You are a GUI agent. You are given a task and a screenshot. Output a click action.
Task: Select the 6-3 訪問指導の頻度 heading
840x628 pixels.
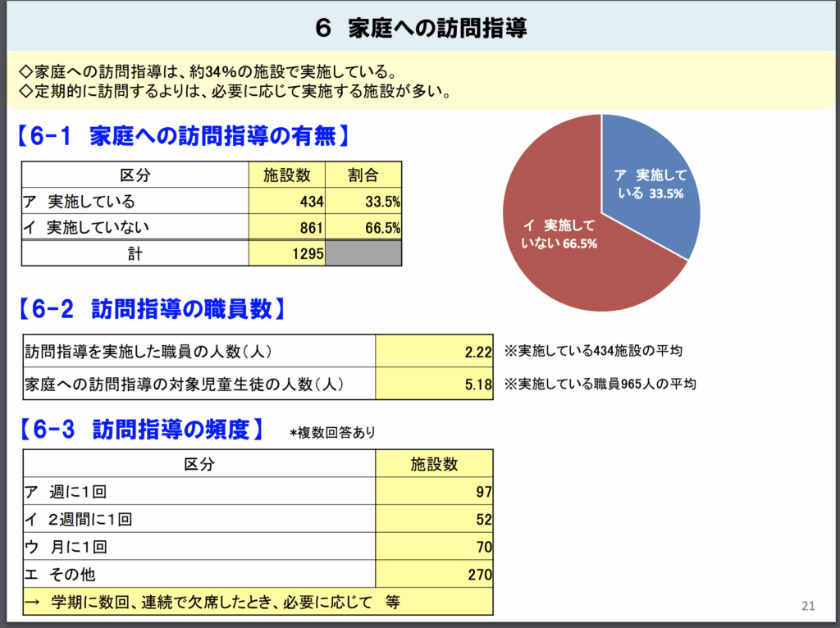(x=142, y=429)
